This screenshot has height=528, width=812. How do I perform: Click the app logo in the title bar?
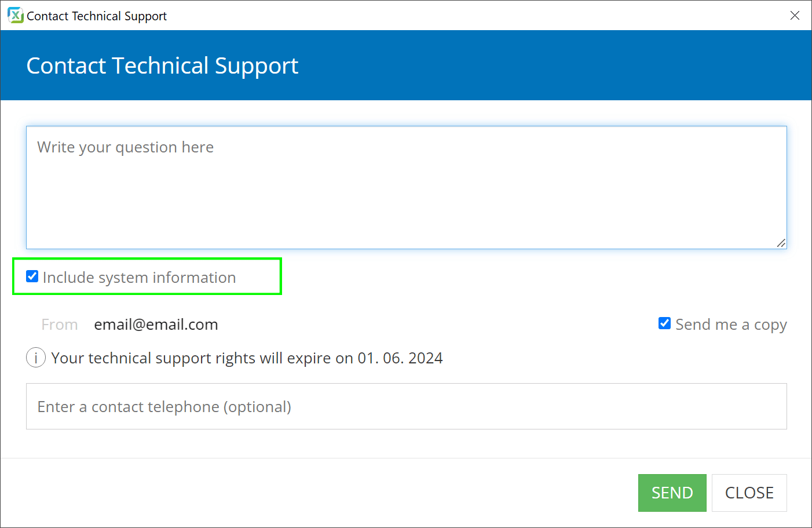pos(15,16)
